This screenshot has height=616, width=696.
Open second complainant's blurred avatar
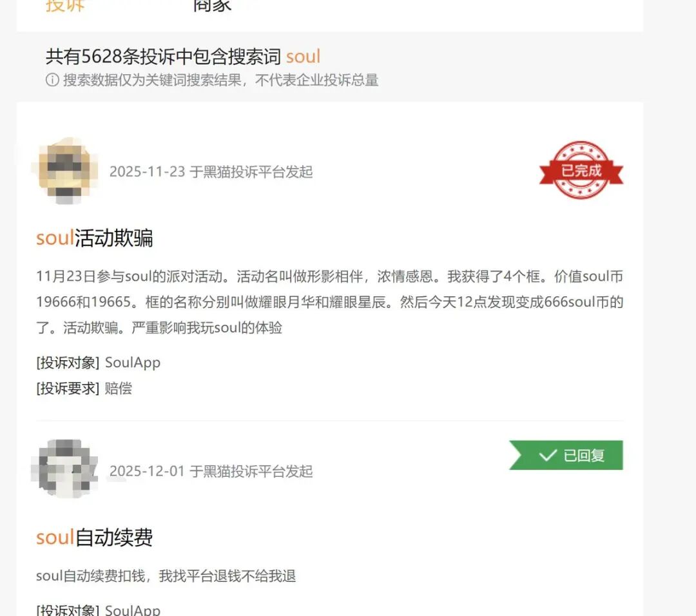[66, 469]
